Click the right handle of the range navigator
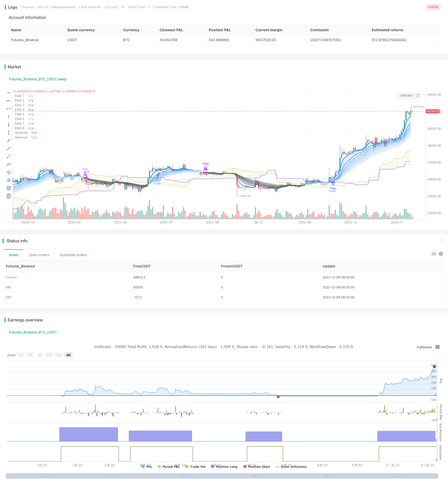The image size is (448, 486). 437,476
